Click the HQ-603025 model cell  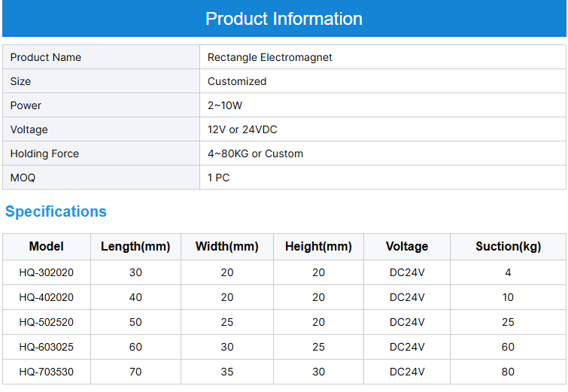[x=47, y=347]
